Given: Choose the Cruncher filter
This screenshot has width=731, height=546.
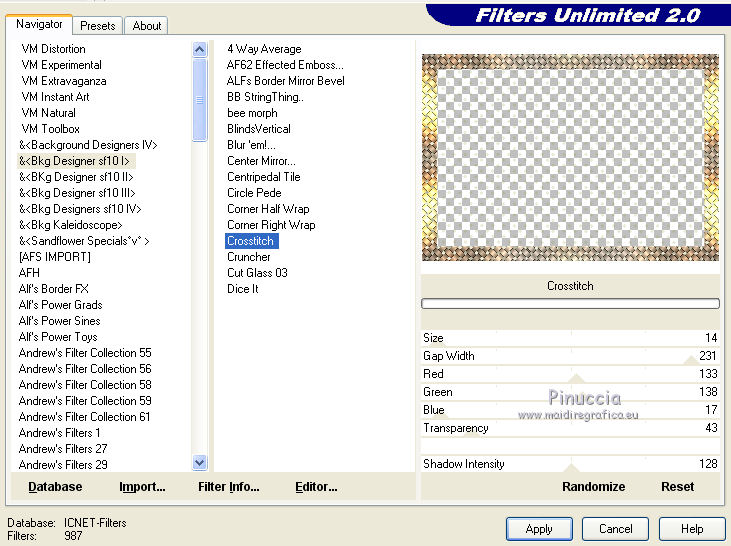Looking at the screenshot, I should [x=249, y=257].
